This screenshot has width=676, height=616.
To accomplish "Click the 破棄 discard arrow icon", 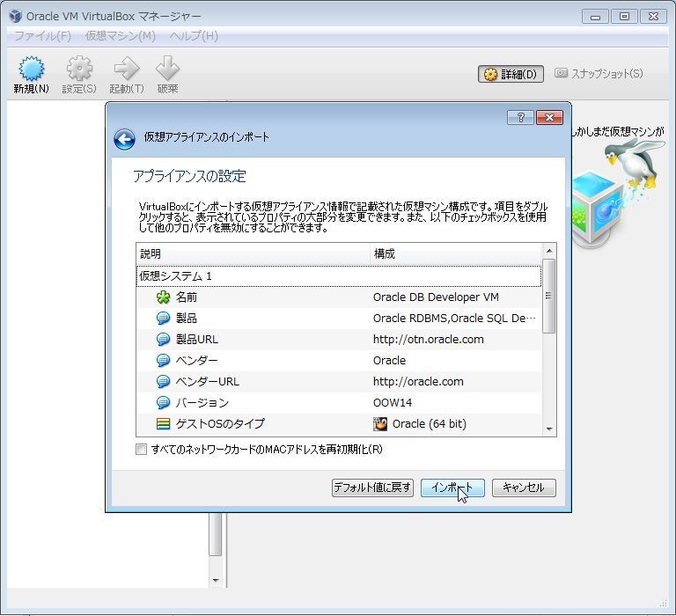I will [x=167, y=69].
